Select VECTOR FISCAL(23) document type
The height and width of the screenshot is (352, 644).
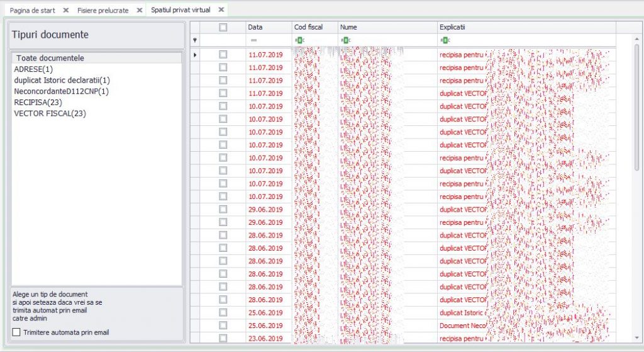coord(50,113)
